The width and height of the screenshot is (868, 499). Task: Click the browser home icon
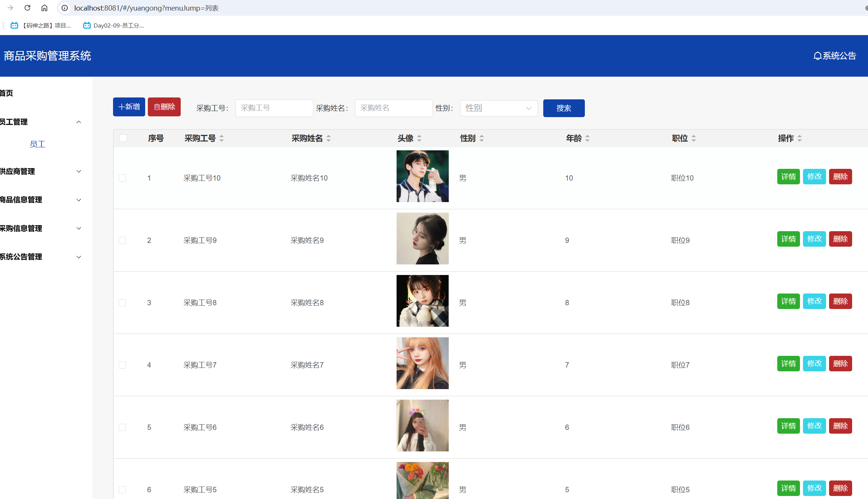point(44,8)
